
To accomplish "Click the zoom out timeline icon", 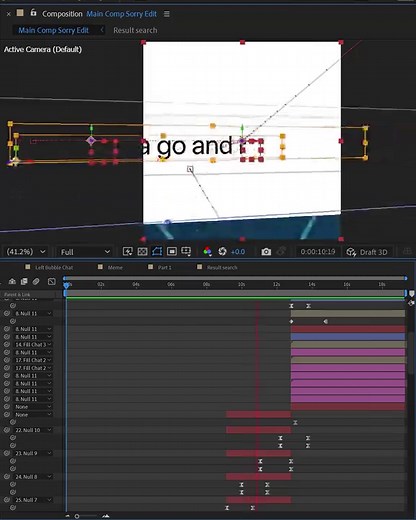I will 68,516.
